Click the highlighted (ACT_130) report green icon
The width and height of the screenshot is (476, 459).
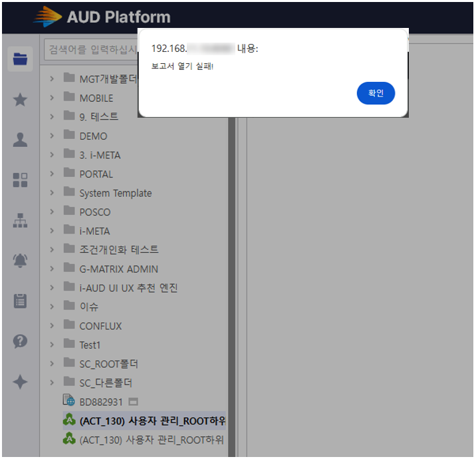click(x=69, y=420)
